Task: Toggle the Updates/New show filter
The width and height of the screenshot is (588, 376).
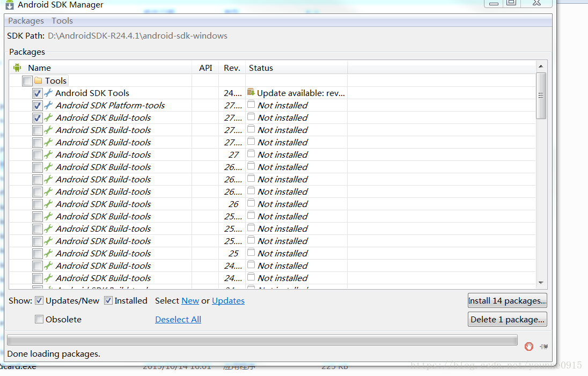Action: tap(39, 301)
